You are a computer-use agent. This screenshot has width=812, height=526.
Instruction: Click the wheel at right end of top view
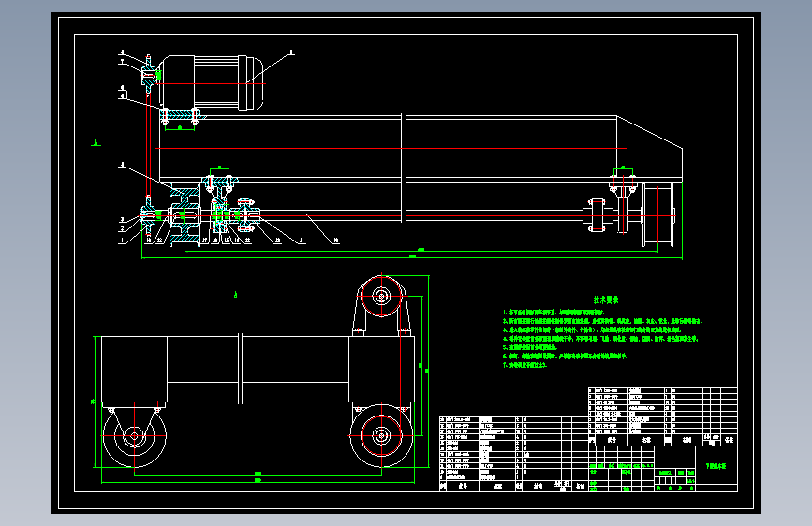[658, 215]
